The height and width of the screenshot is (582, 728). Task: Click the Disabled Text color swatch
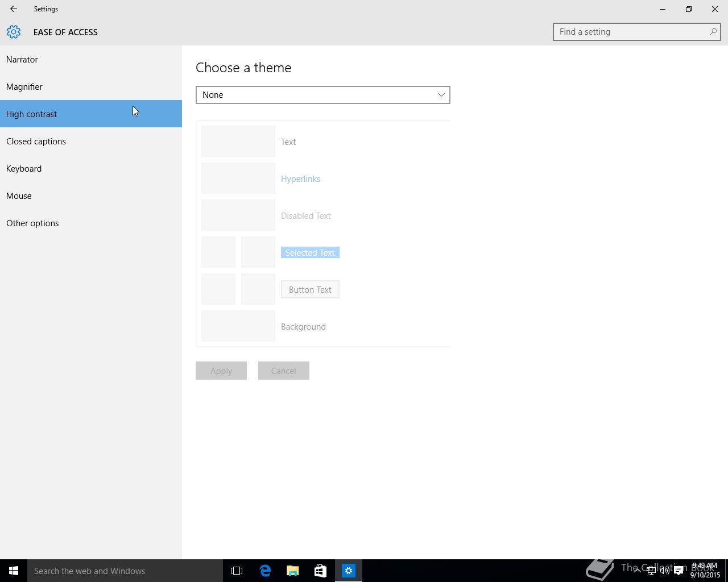point(238,215)
